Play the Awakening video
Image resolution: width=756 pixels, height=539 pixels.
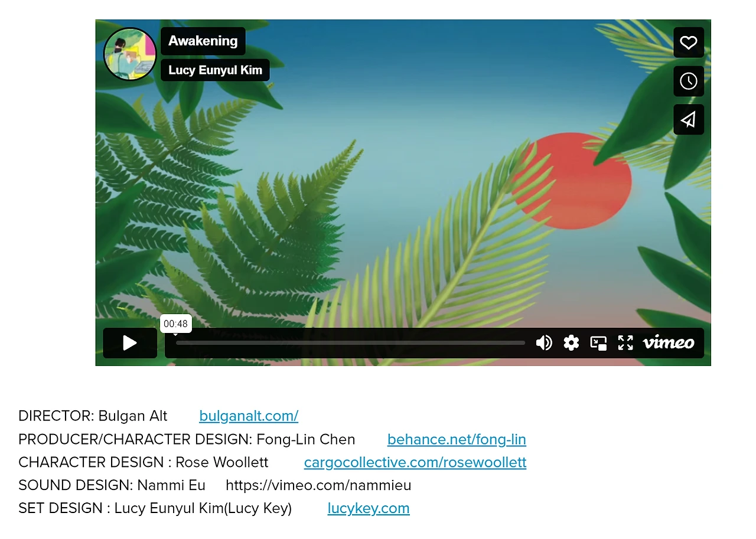(130, 343)
